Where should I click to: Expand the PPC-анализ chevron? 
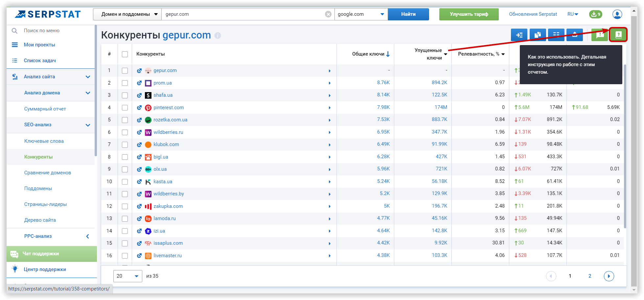click(x=87, y=236)
